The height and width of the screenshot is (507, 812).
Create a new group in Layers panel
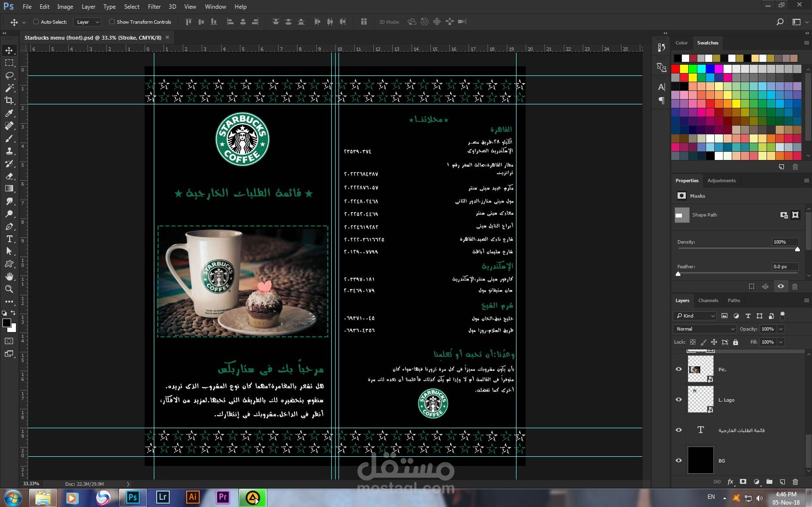769,482
